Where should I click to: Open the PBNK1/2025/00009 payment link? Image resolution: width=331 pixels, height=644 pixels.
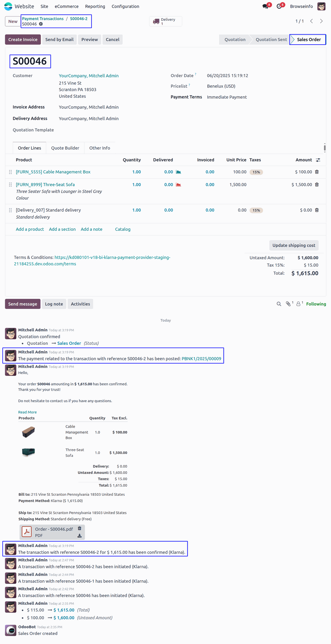[x=201, y=359]
